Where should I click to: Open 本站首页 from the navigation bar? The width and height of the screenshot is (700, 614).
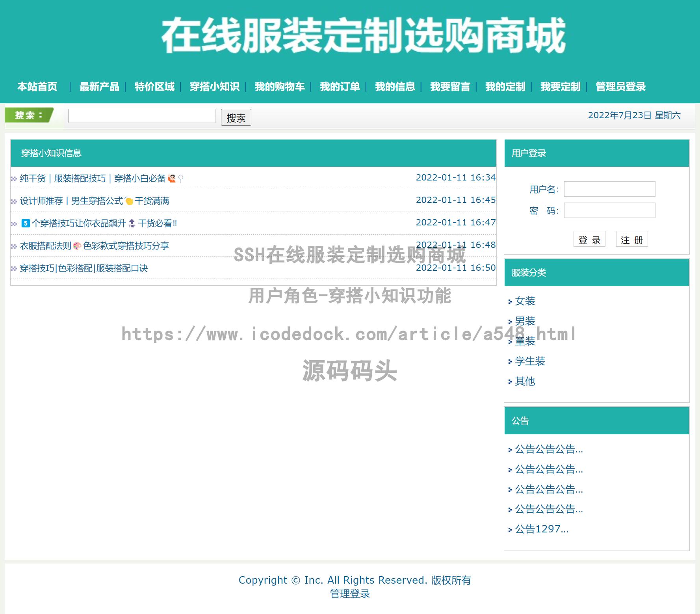pyautogui.click(x=37, y=87)
